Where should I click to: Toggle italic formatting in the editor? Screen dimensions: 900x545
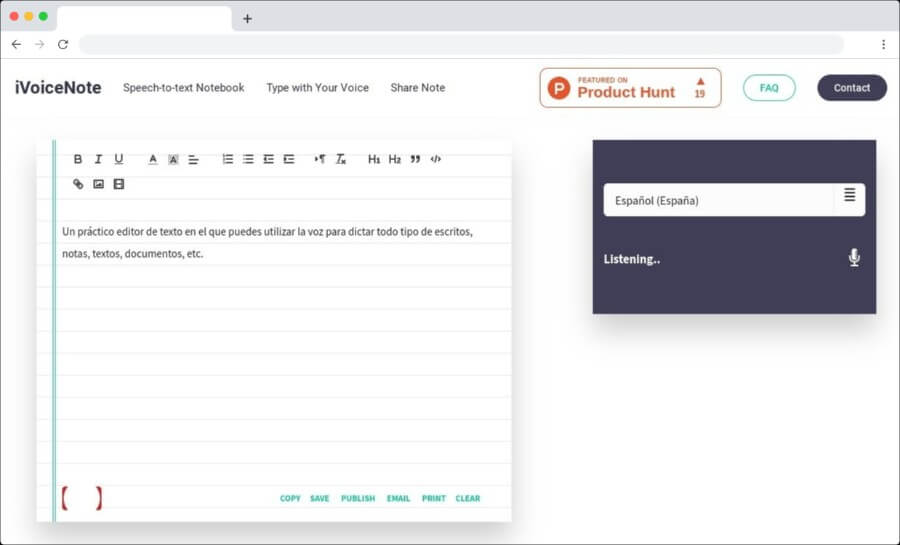coord(98,159)
